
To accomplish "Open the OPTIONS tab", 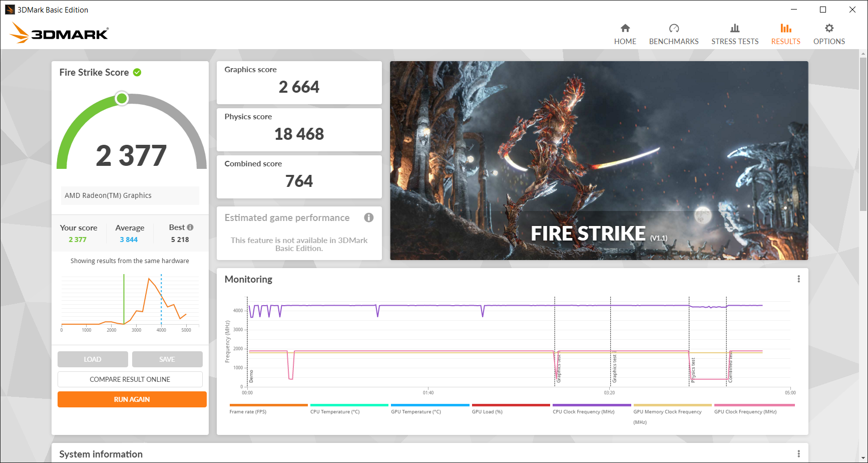I will pos(829,35).
